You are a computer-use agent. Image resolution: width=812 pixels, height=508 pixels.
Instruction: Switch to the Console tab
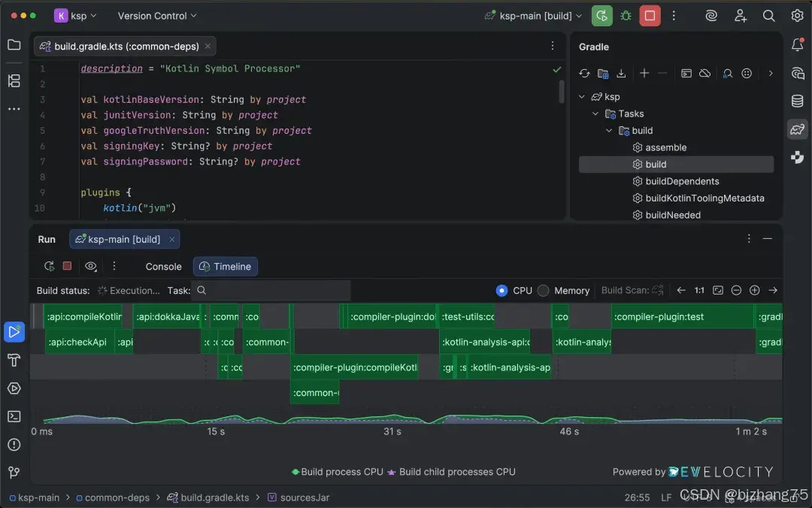pos(163,267)
